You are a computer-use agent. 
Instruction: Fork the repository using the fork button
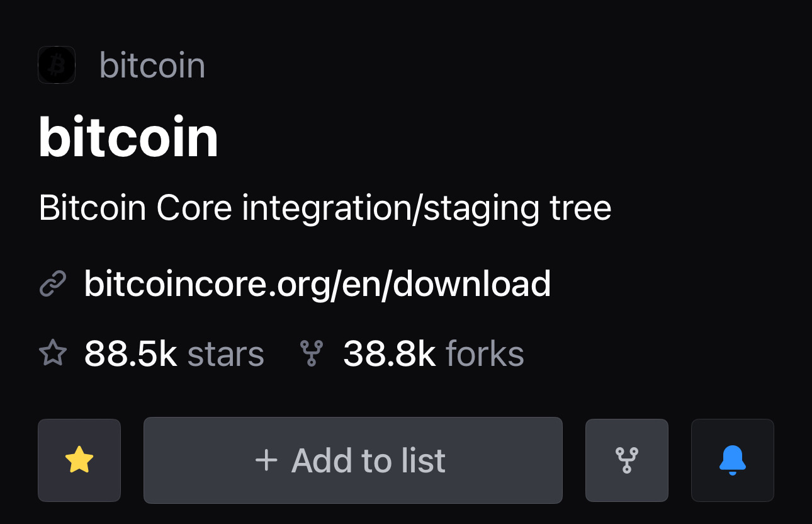pyautogui.click(x=627, y=460)
